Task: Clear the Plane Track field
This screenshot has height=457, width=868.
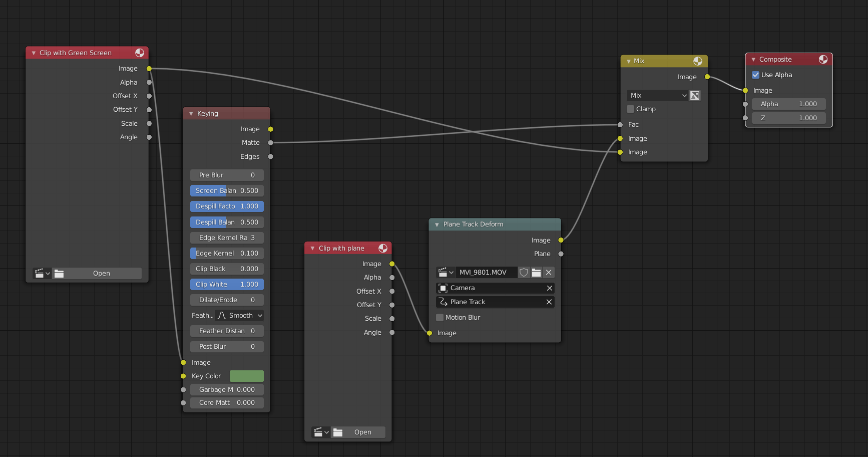Action: click(549, 302)
